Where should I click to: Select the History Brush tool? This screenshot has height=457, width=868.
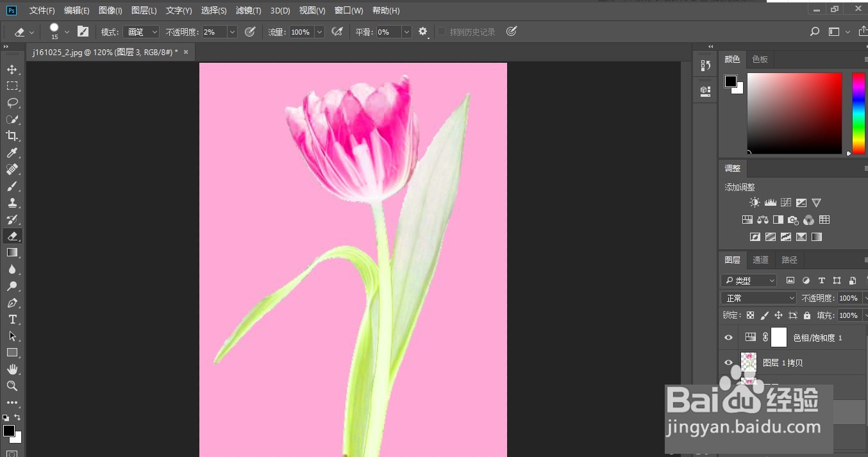(x=12, y=219)
